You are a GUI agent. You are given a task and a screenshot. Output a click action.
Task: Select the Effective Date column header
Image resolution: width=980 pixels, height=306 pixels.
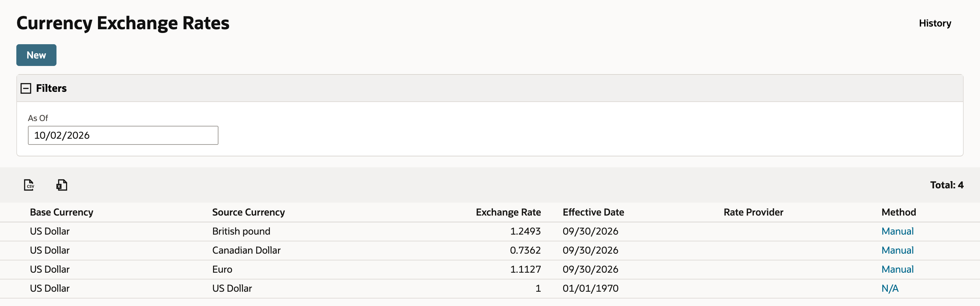pyautogui.click(x=593, y=212)
